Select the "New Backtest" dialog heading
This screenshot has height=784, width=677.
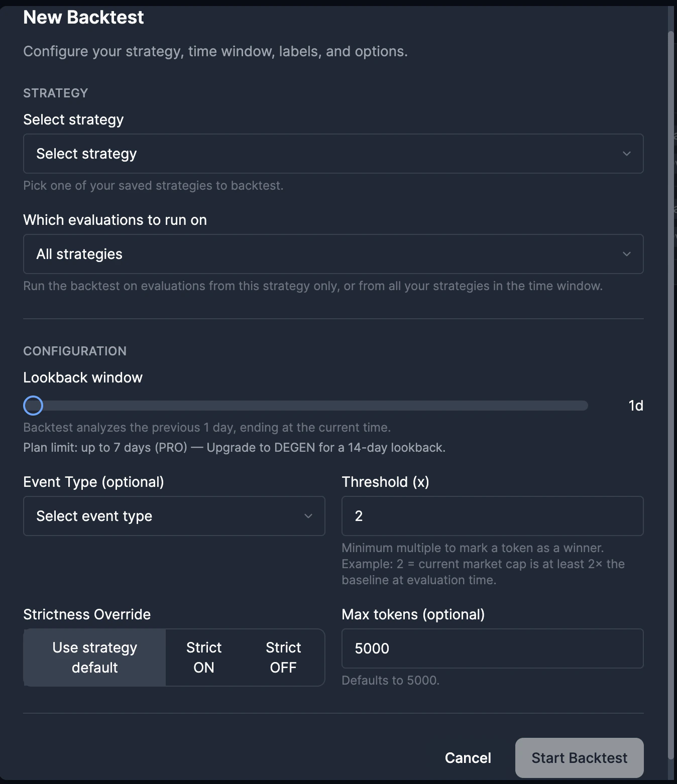tap(83, 17)
